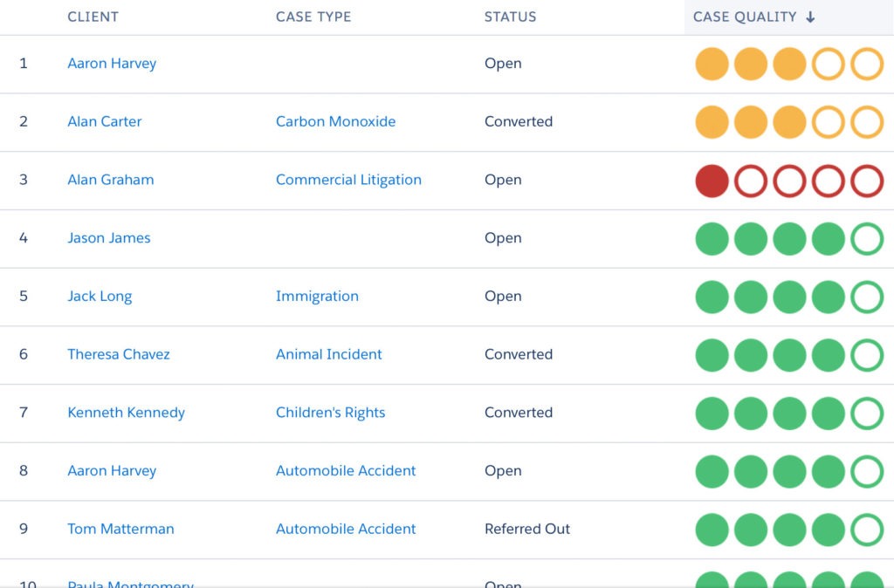Click the fourth empty circle in Aaron Harvey's rating
Viewport: 894px width, 588px height.
828,64
